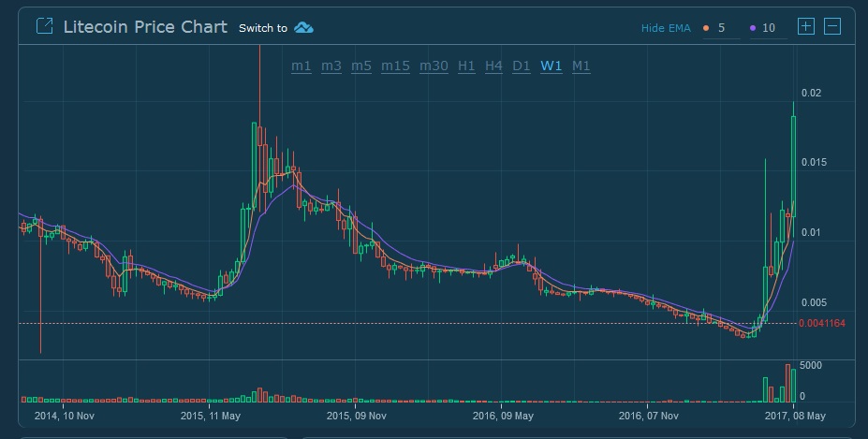Click the 2016, 07 Nov date label
Image resolution: width=868 pixels, height=439 pixels.
(648, 416)
